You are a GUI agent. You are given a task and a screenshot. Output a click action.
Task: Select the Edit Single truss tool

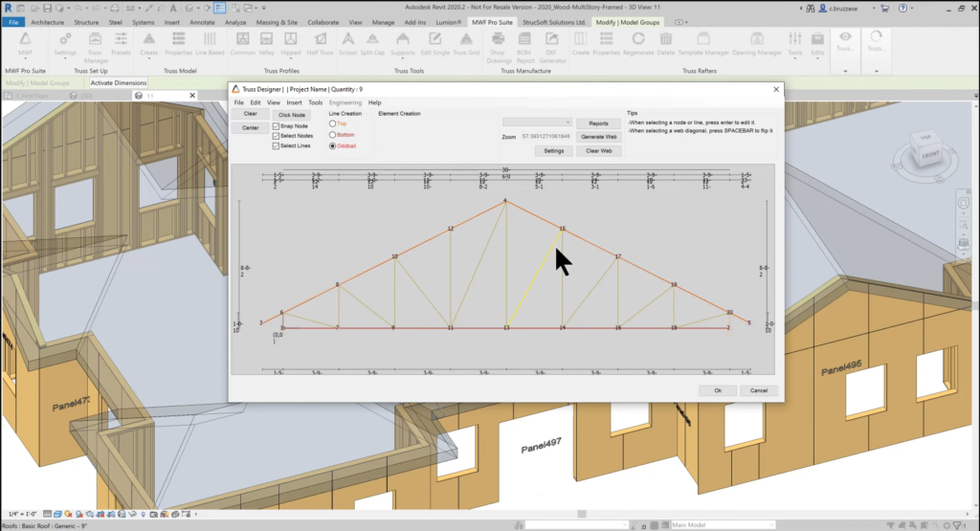coord(435,44)
